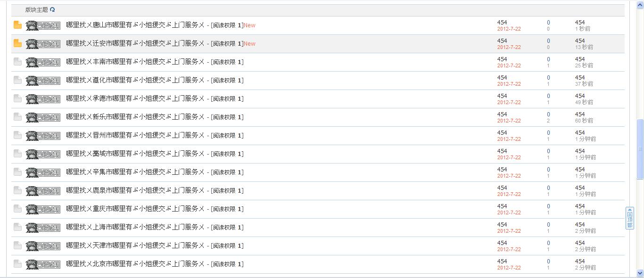
Task: Open the last reply timestamp 25 秒前
Action: coord(584,65)
